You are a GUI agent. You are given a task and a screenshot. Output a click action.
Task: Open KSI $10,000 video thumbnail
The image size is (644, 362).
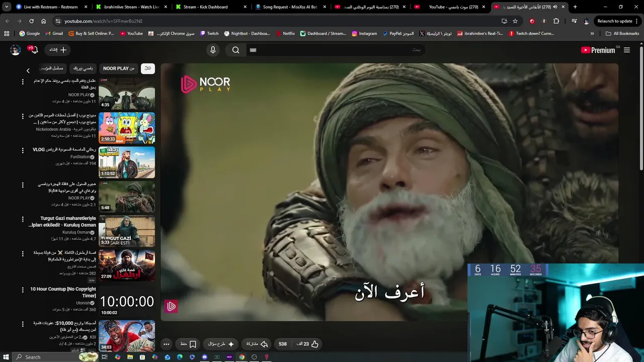coord(127,335)
